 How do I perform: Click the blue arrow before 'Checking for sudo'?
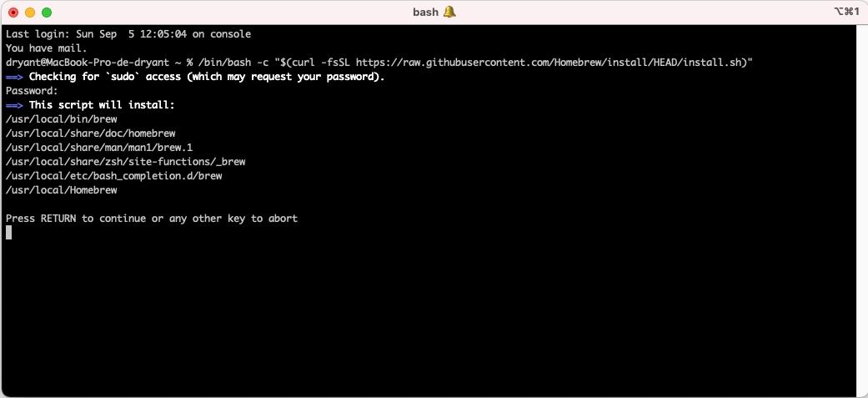coord(14,77)
